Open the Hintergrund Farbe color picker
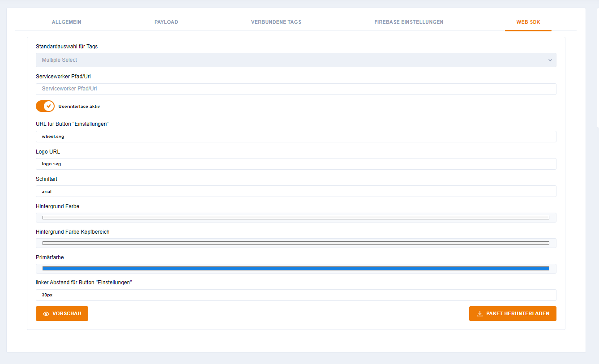Image resolution: width=599 pixels, height=364 pixels. 296,218
